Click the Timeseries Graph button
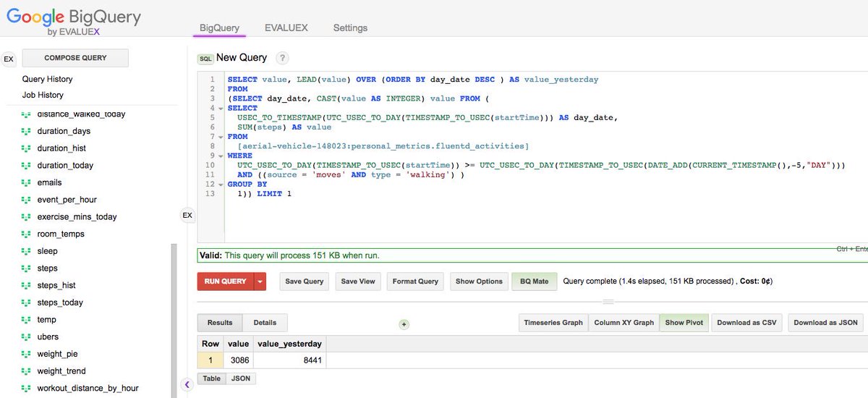Image resolution: width=868 pixels, height=398 pixels. [553, 323]
